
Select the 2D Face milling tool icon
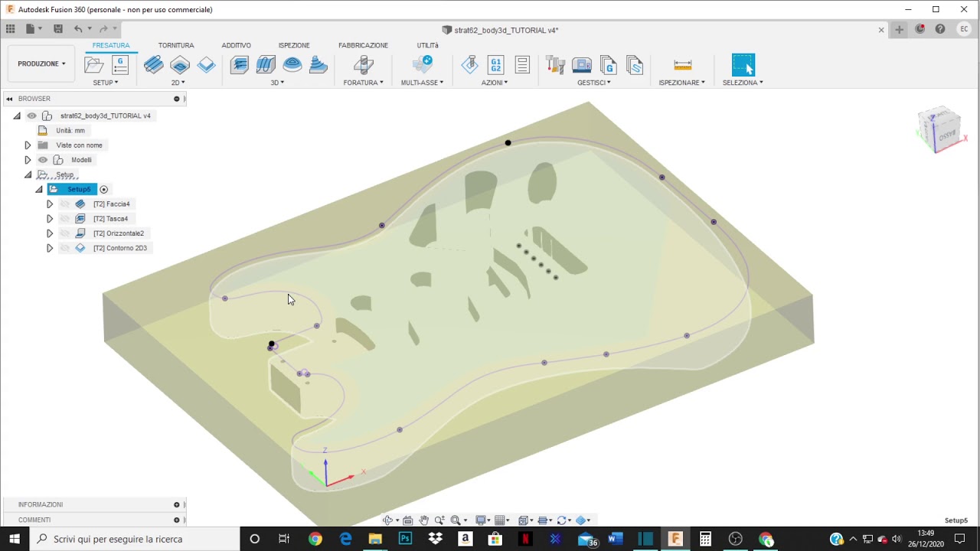pos(154,65)
